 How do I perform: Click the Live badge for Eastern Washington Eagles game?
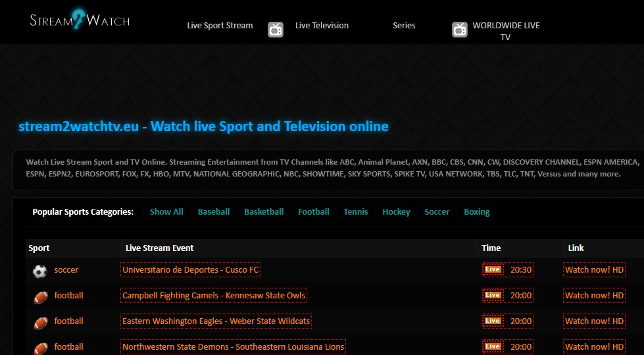tap(493, 321)
